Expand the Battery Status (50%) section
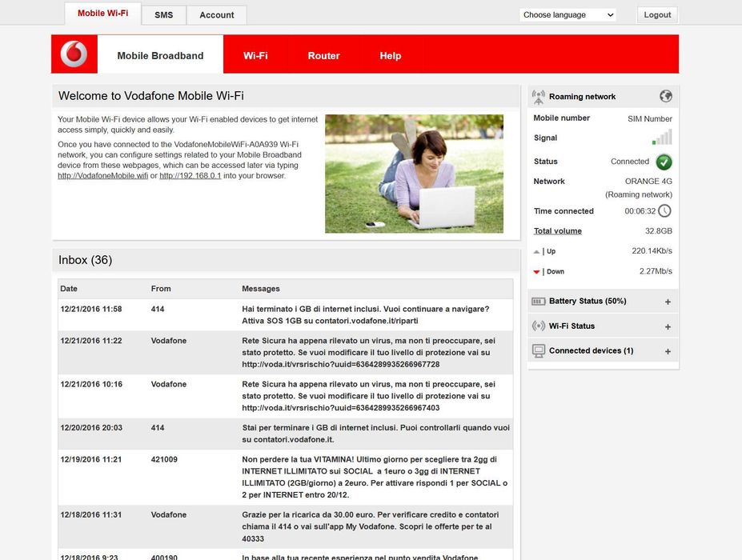The width and height of the screenshot is (742, 560). [668, 302]
